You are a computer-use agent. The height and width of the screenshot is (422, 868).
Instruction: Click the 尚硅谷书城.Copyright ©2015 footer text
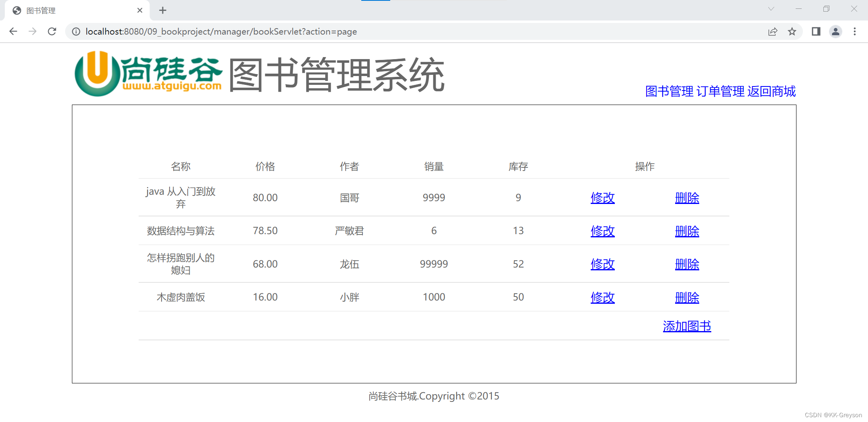point(434,396)
